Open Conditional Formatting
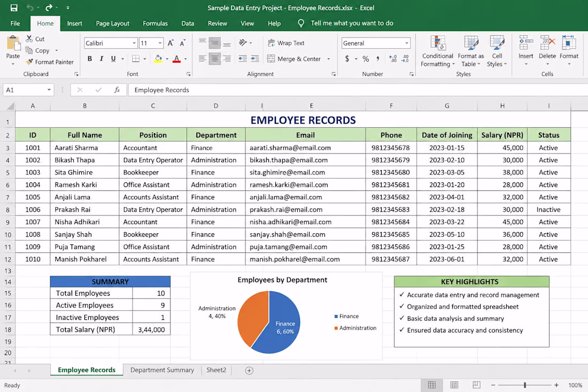 coord(438,51)
